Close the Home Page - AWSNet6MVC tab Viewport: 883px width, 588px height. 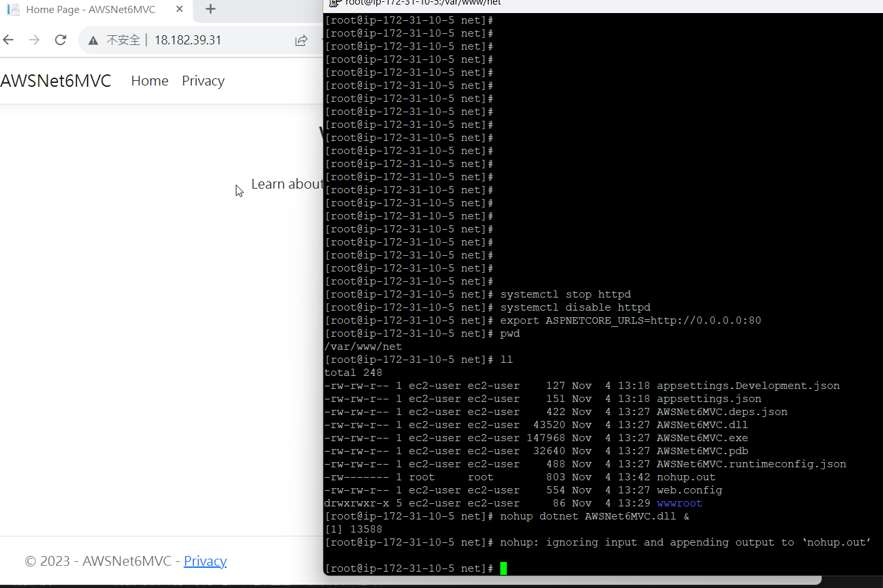coord(180,9)
